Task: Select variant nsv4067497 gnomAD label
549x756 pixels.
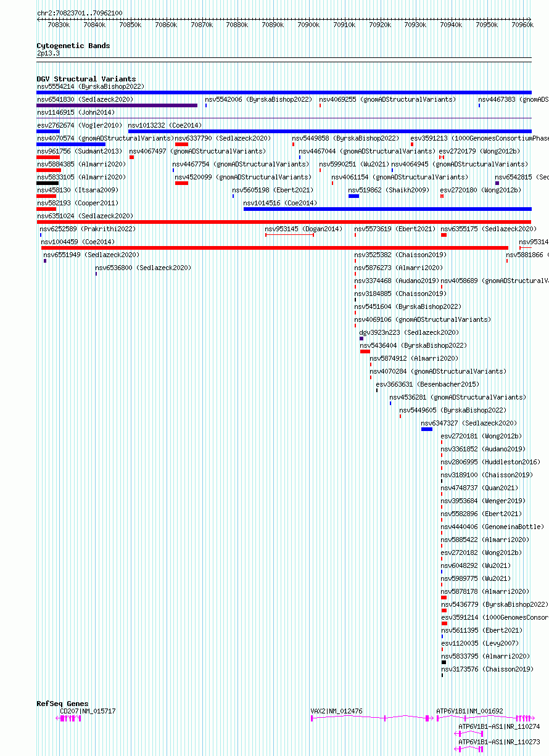Action: [x=197, y=152]
